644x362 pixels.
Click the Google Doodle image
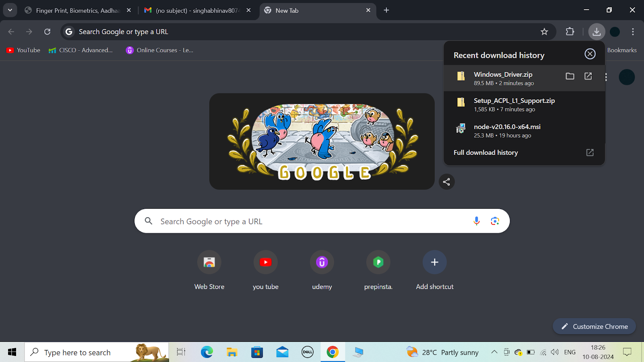tap(322, 142)
